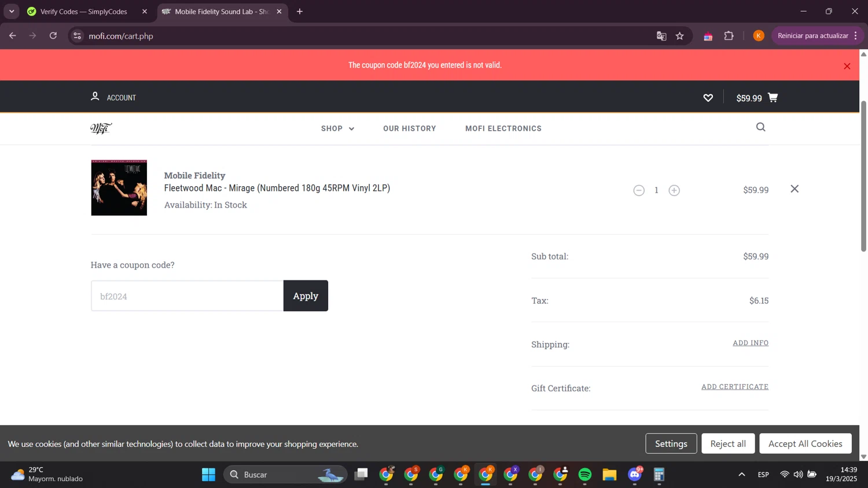868x488 pixels.
Task: Open the wishlist heart icon
Action: click(x=708, y=98)
